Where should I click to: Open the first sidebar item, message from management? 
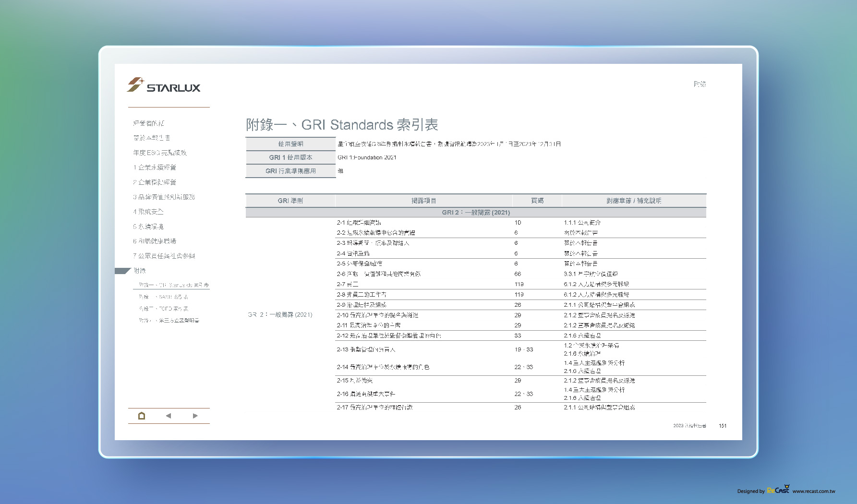click(x=148, y=123)
